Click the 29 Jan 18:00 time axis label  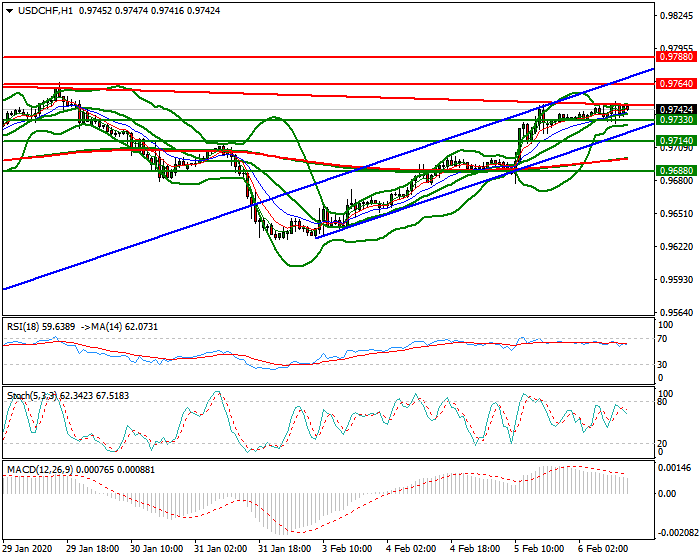coord(92,548)
